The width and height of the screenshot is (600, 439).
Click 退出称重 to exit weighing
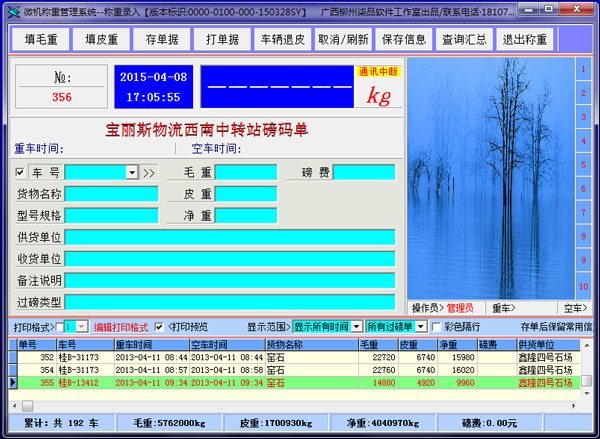pyautogui.click(x=524, y=40)
